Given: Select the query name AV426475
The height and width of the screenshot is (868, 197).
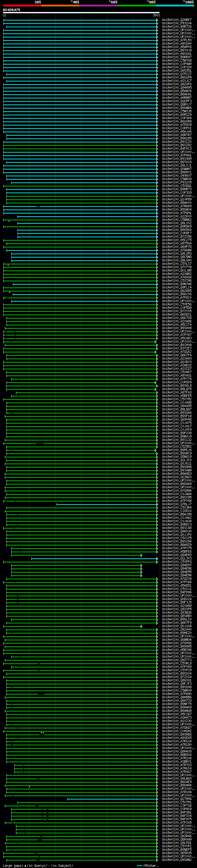Looking at the screenshot, I should pos(11,10).
